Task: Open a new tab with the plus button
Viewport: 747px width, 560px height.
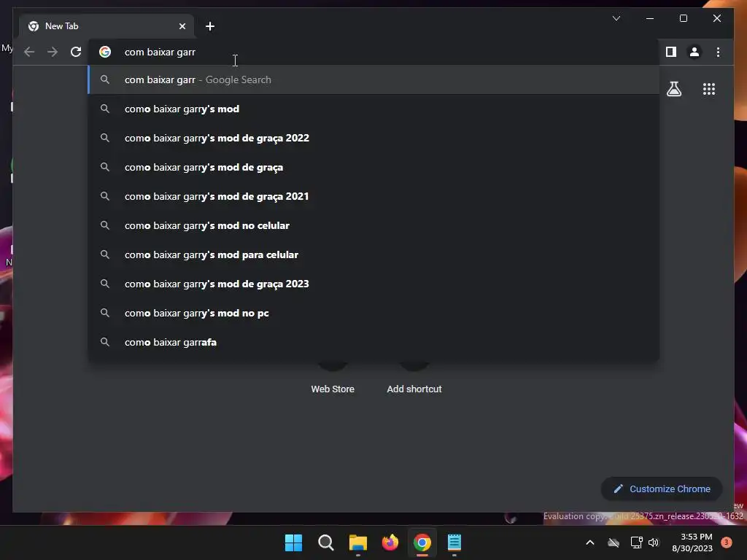Action: [x=210, y=26]
